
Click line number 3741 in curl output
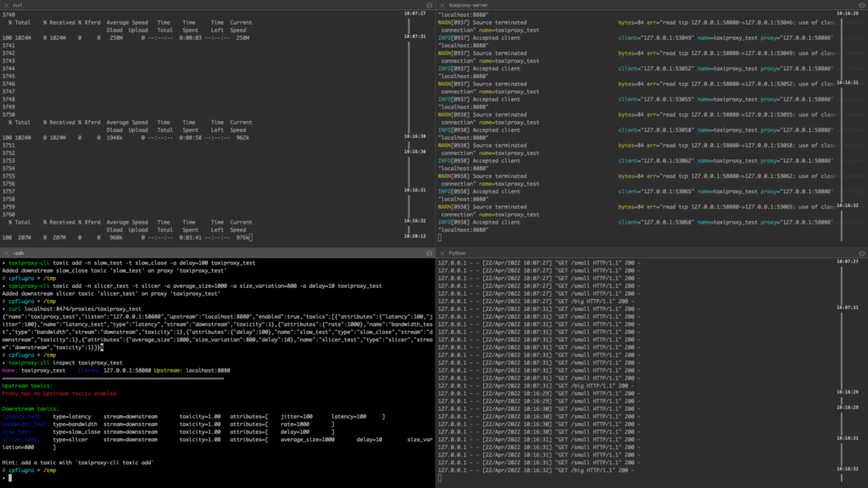pos(8,46)
